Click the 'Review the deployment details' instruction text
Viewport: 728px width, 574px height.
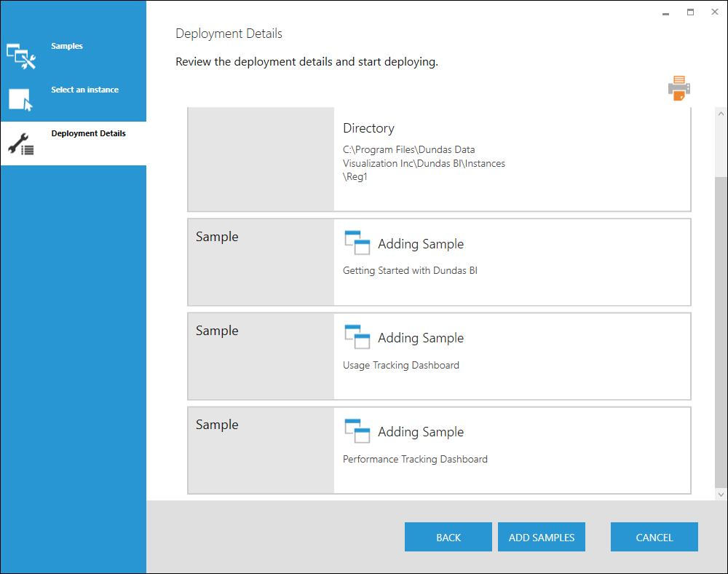[x=307, y=62]
